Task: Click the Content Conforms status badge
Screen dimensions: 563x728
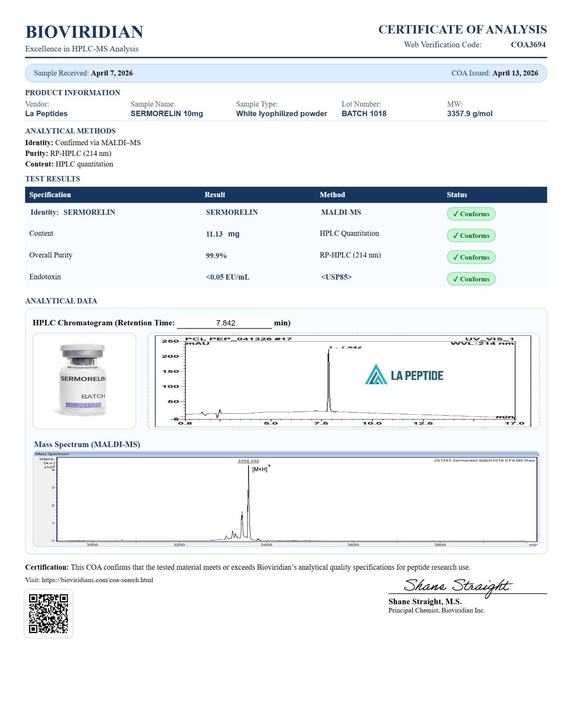Action: pyautogui.click(x=471, y=236)
